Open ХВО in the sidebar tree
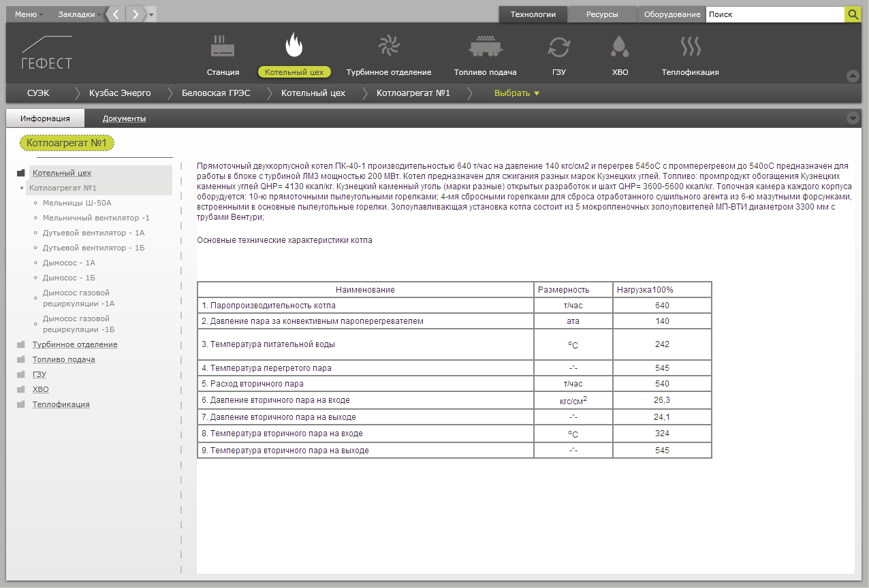 click(x=41, y=389)
